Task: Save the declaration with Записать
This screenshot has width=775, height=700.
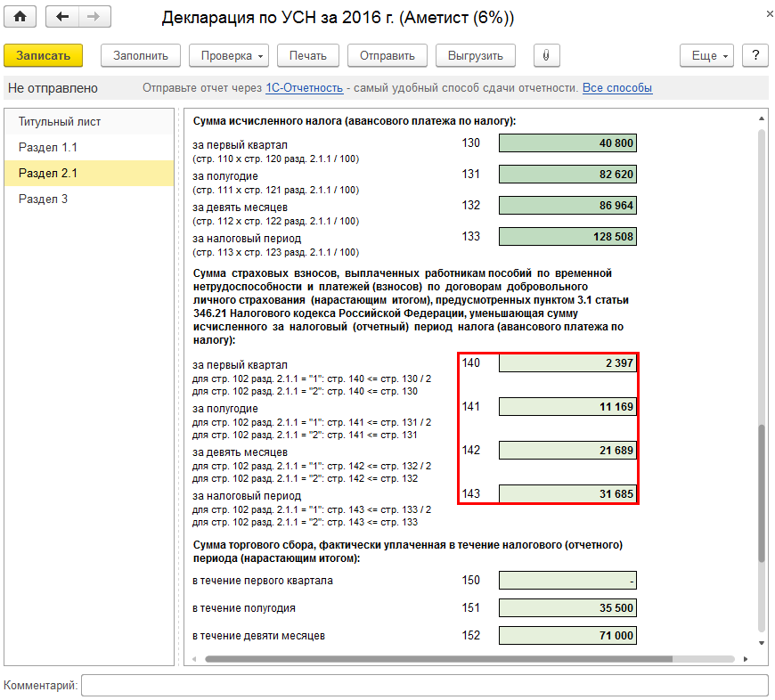Action: tap(43, 55)
